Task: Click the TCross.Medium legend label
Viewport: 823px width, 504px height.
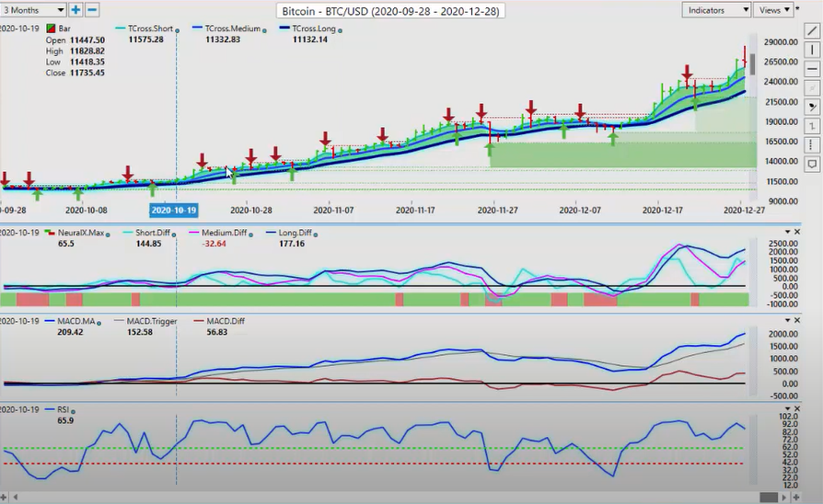Action: (x=233, y=29)
